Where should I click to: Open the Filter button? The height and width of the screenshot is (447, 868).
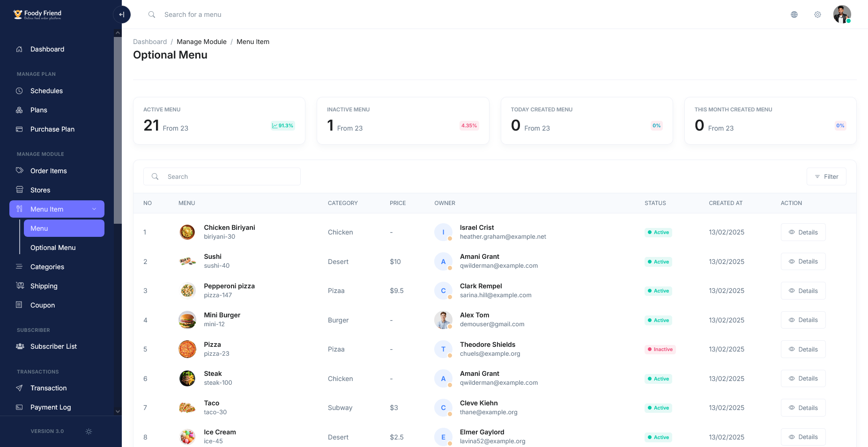(826, 176)
